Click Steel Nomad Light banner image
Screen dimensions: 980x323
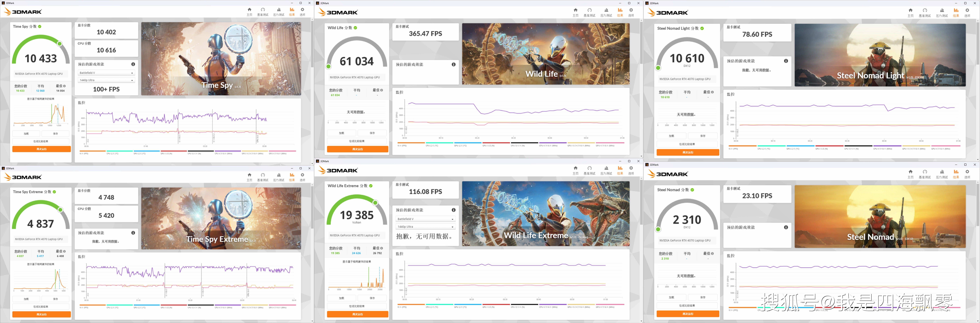click(880, 55)
